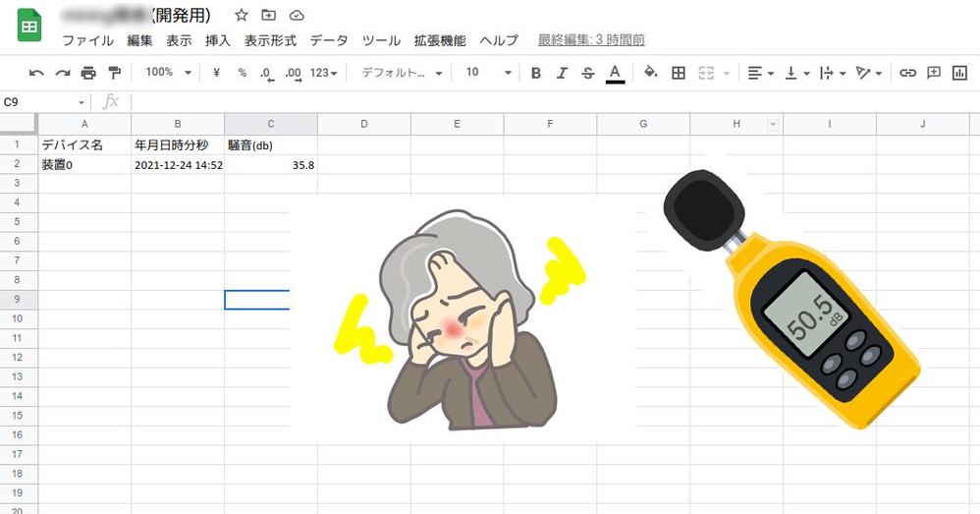Select row 13 header
The image size is (980, 514).
pos(17,377)
